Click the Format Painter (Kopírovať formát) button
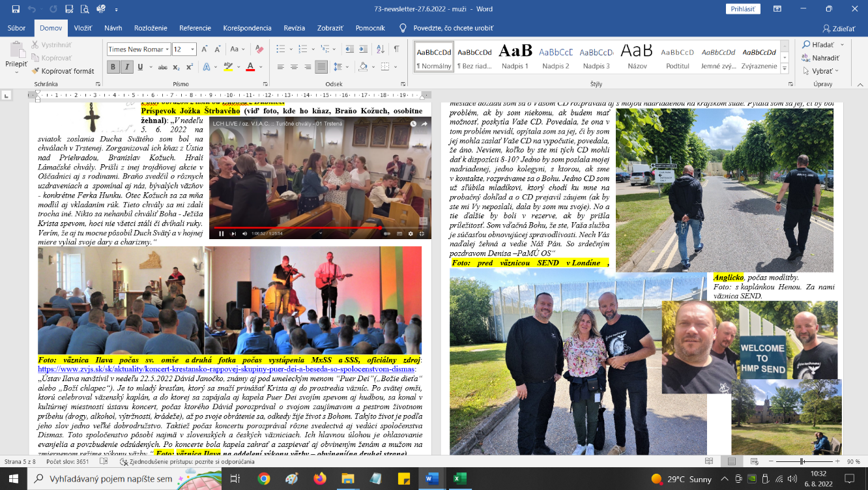This screenshot has height=490, width=868. [x=65, y=71]
